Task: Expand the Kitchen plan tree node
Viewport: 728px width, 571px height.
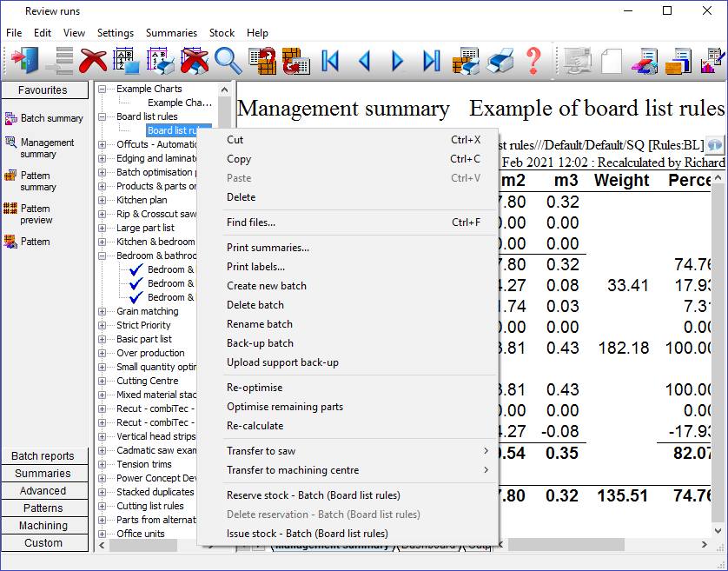Action: click(103, 200)
